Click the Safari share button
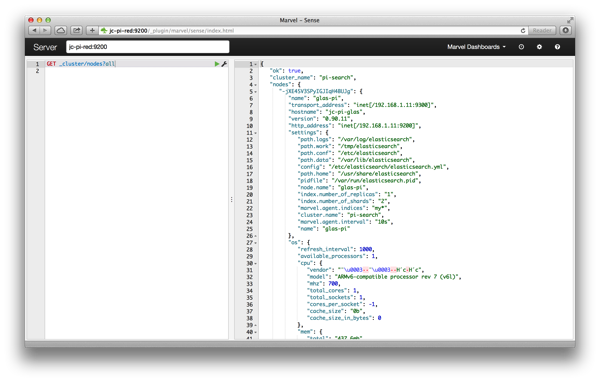600x382 pixels. 77,30
